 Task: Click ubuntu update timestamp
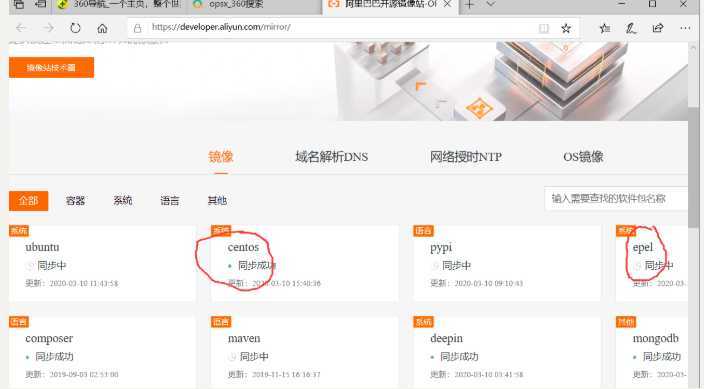click(72, 283)
